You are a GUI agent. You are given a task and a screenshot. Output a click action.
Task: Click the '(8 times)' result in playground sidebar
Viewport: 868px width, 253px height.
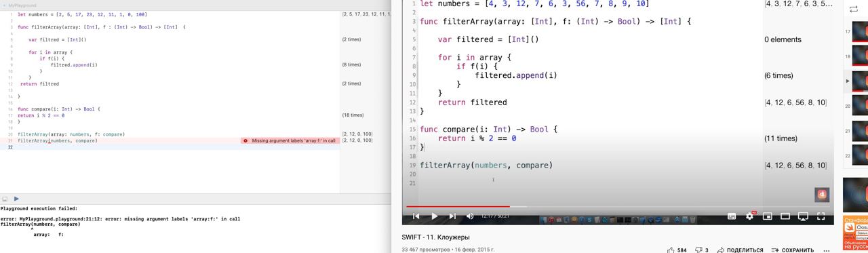tap(351, 65)
